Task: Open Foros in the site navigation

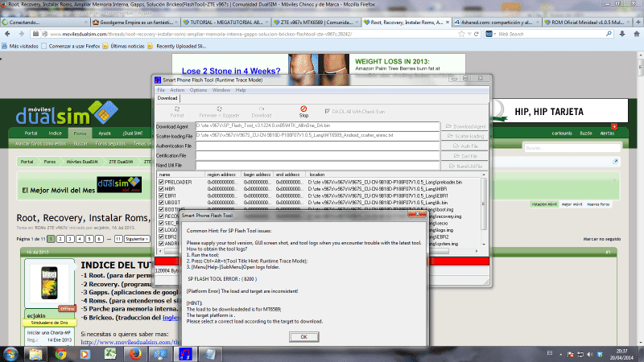Action: pos(80,134)
